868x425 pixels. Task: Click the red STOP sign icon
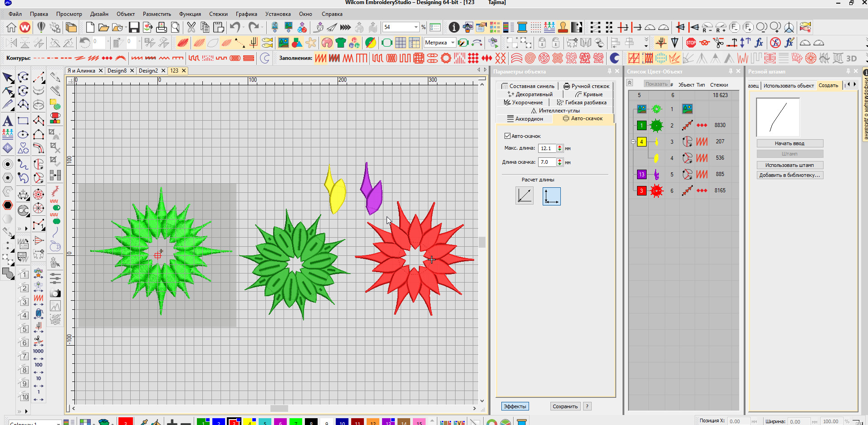point(691,43)
